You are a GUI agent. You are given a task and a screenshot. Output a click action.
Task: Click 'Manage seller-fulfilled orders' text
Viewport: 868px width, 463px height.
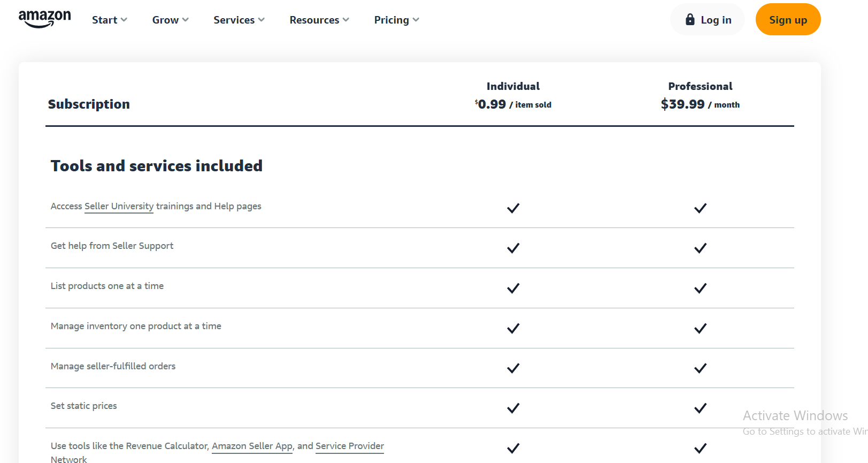(x=113, y=366)
